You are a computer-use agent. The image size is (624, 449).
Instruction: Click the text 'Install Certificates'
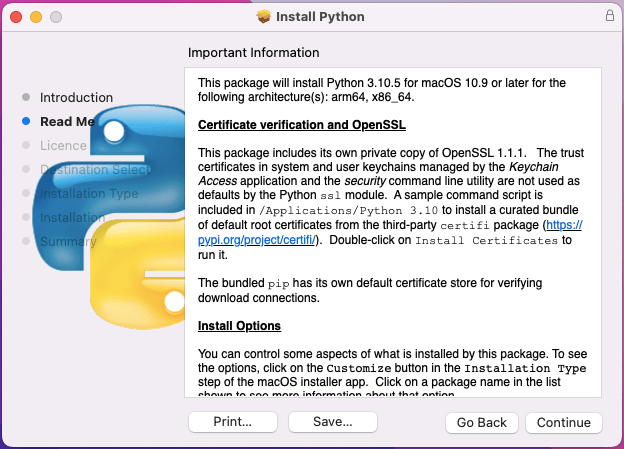486,240
